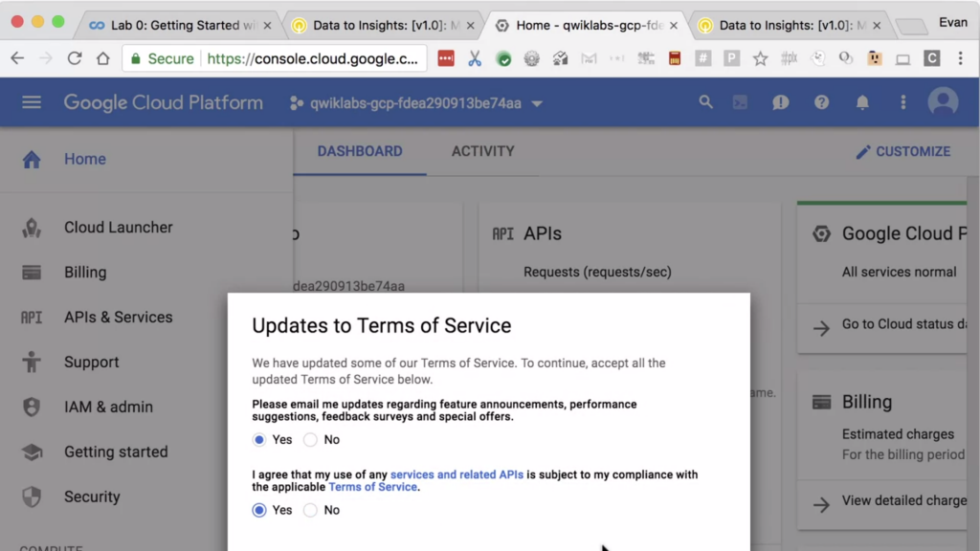980x551 pixels.
Task: Select Yes to agree Terms of Service
Action: [258, 511]
